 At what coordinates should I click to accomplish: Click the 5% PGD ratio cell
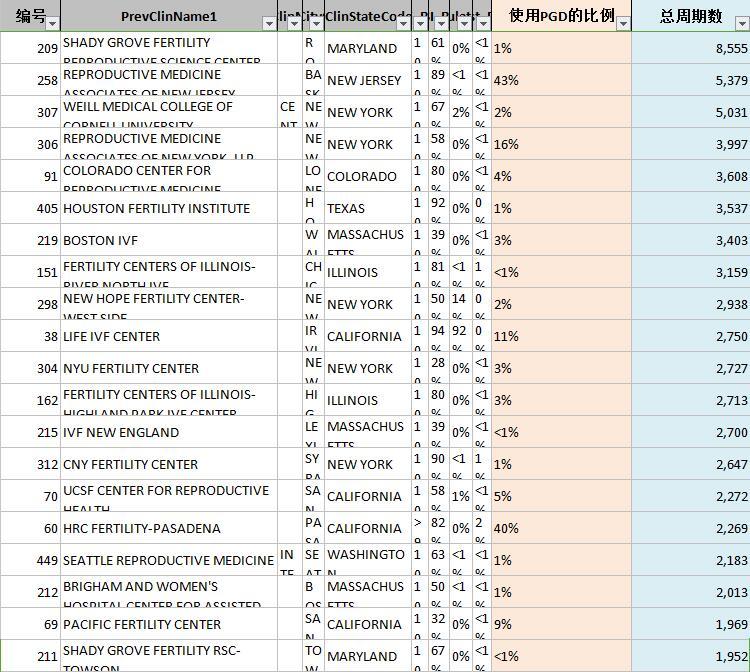562,496
